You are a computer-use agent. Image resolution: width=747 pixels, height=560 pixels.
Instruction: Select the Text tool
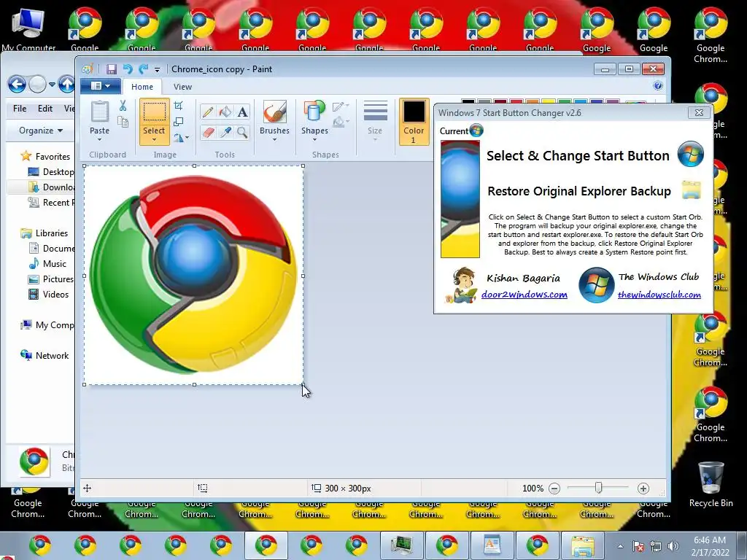point(242,112)
